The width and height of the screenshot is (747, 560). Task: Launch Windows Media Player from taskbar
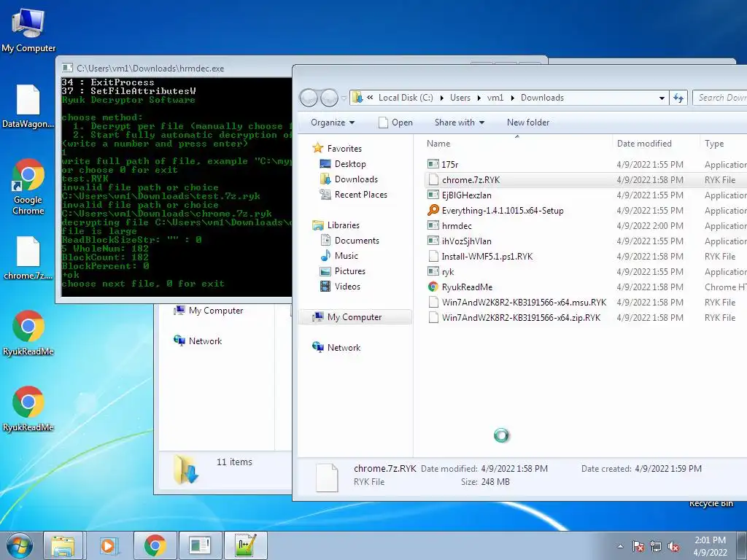[x=108, y=545]
